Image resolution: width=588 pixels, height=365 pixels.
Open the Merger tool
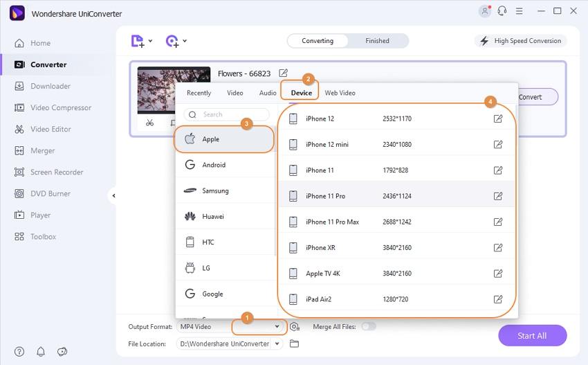[x=34, y=150]
